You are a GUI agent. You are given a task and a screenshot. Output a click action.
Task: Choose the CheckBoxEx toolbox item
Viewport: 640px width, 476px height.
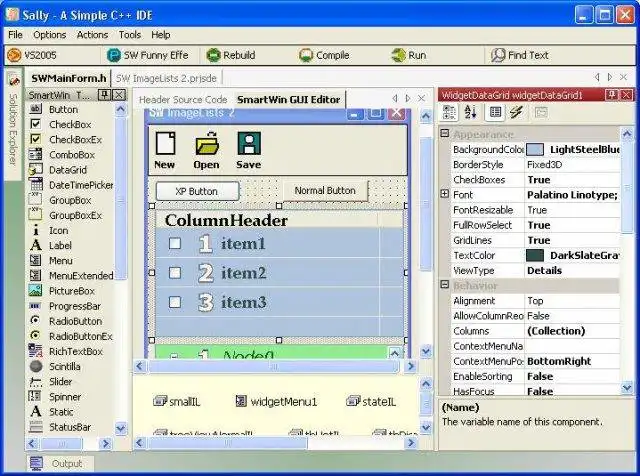[75, 140]
